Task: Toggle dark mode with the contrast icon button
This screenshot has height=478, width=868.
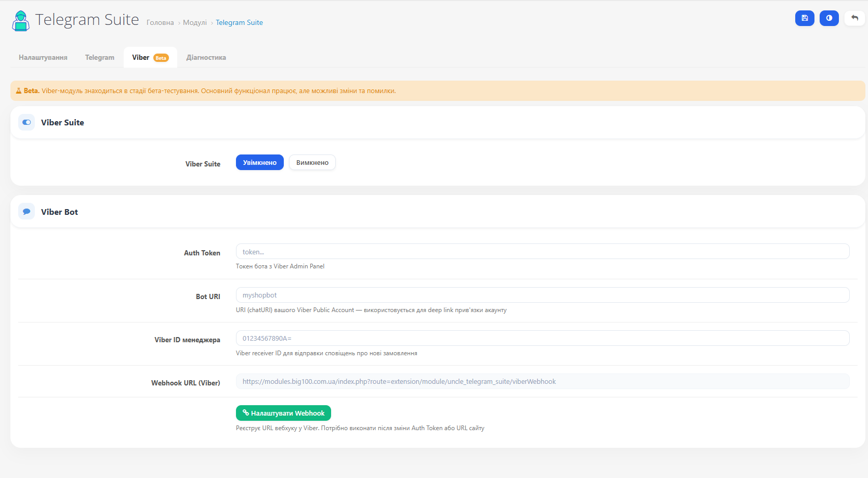Action: pyautogui.click(x=829, y=18)
